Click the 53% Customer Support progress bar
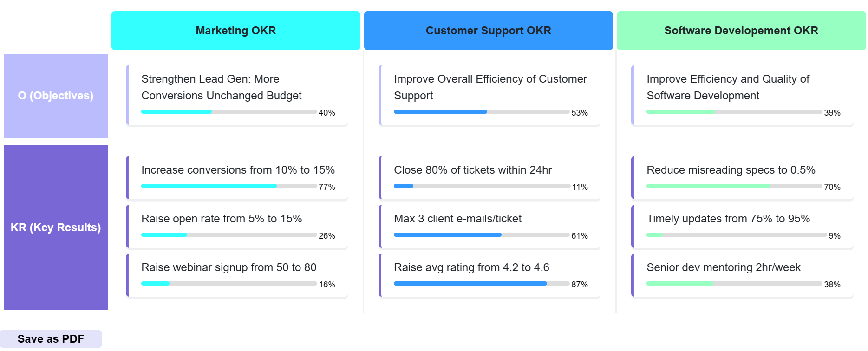The width and height of the screenshot is (868, 351). click(x=481, y=111)
